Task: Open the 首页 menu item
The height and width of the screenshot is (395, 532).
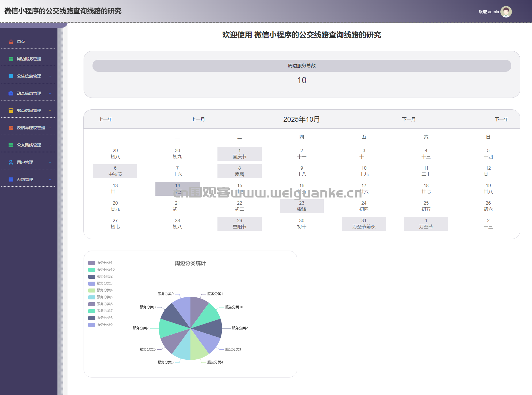Action: 21,42
